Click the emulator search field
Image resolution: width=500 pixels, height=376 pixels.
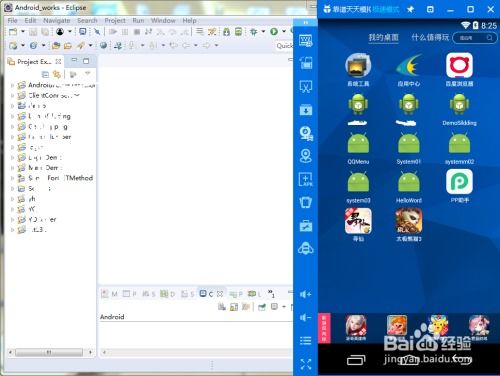click(474, 38)
